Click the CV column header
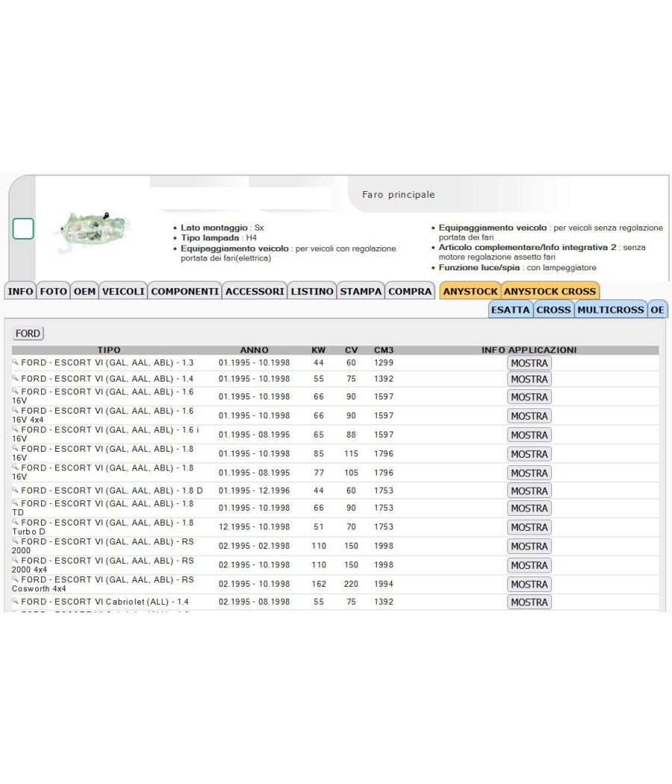Image resolution: width=672 pixels, height=784 pixels. tap(352, 350)
